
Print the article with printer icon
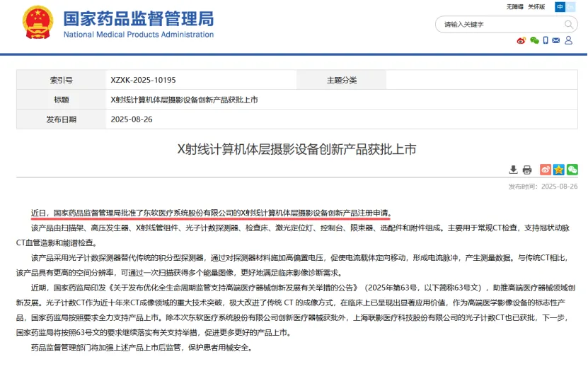coord(527,170)
